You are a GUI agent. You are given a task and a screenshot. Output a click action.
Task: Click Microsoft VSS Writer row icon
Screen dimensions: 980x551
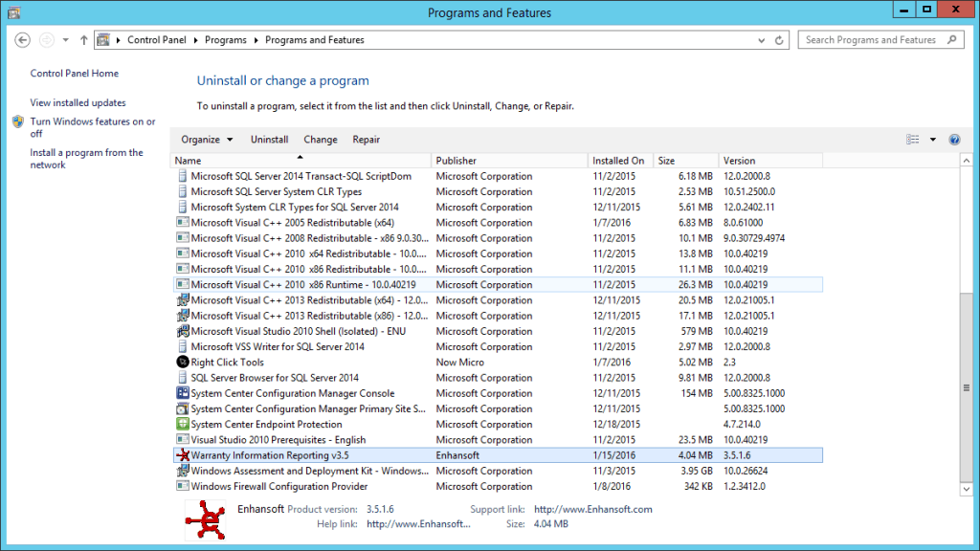click(x=183, y=346)
